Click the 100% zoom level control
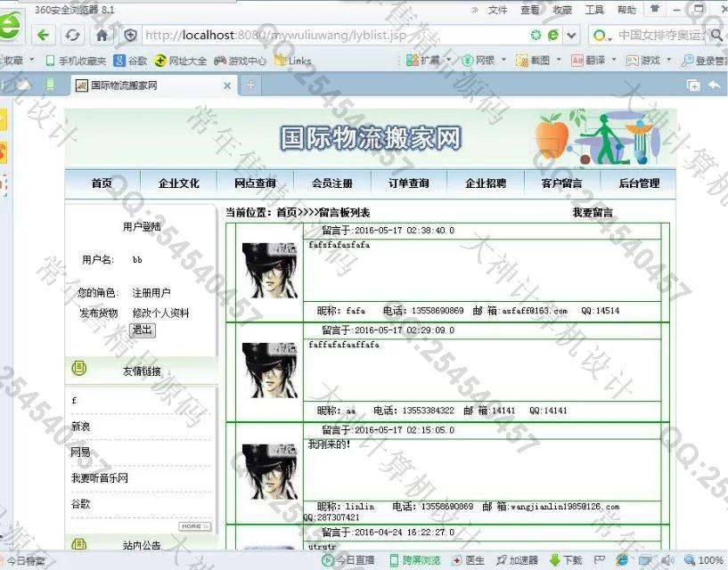Image resolution: width=728 pixels, height=570 pixels. pyautogui.click(x=704, y=560)
